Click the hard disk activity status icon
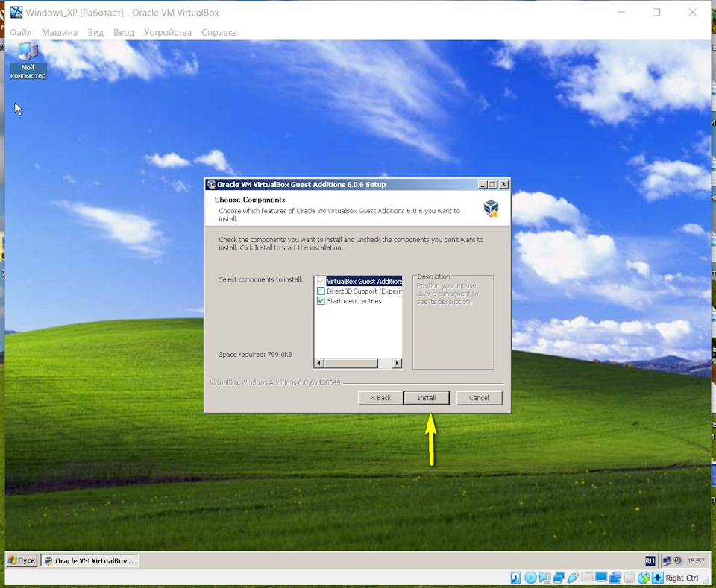 515,578
